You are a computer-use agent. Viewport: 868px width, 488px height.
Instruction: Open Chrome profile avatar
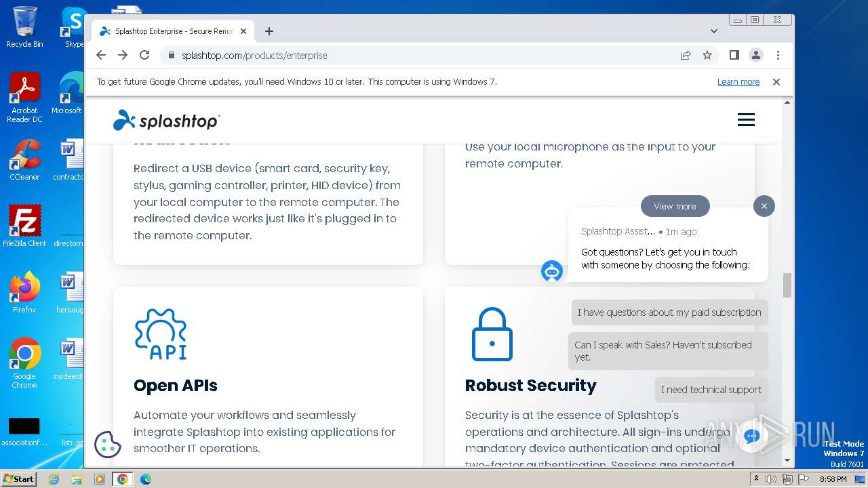pos(756,55)
